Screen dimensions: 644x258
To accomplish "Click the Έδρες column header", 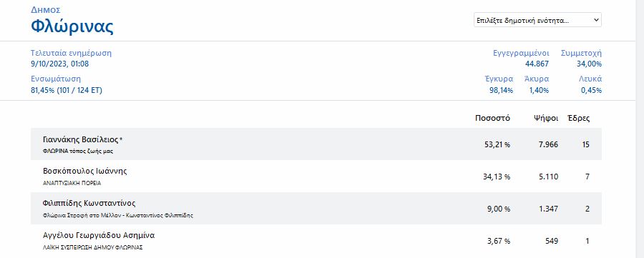I will (578, 118).
